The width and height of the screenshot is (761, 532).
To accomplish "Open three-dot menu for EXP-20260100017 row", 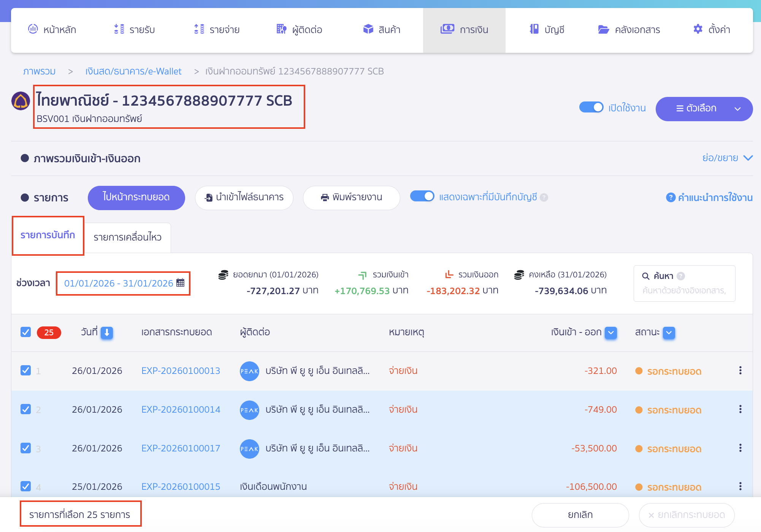I will [740, 448].
